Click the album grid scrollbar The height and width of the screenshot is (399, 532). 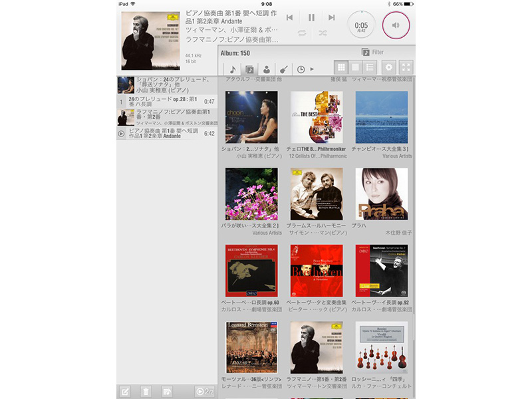pos(414,327)
